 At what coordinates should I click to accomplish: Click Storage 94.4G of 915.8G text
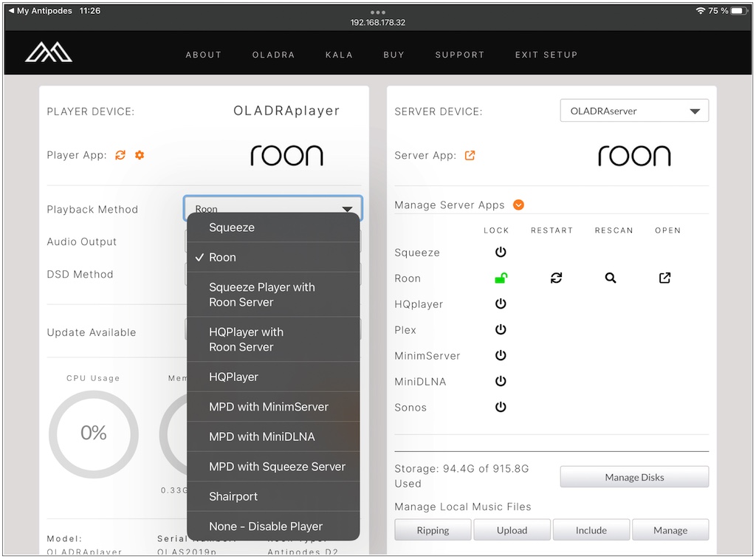(x=461, y=476)
